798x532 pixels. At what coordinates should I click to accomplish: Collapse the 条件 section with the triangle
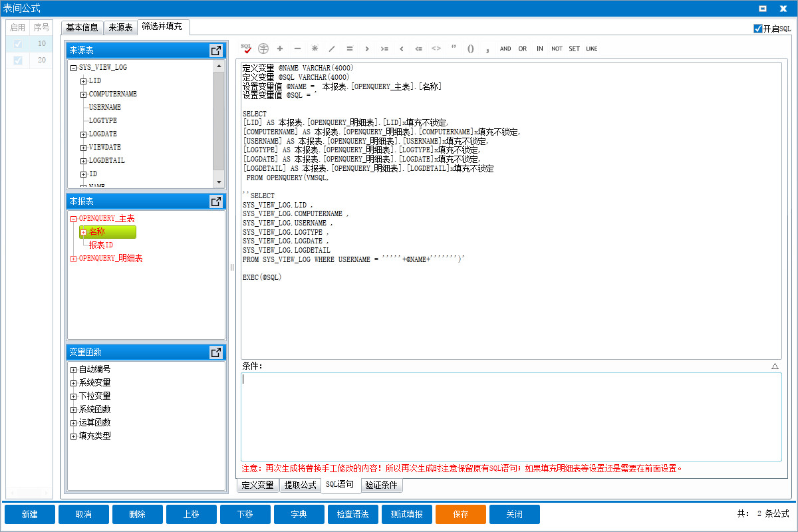point(775,366)
